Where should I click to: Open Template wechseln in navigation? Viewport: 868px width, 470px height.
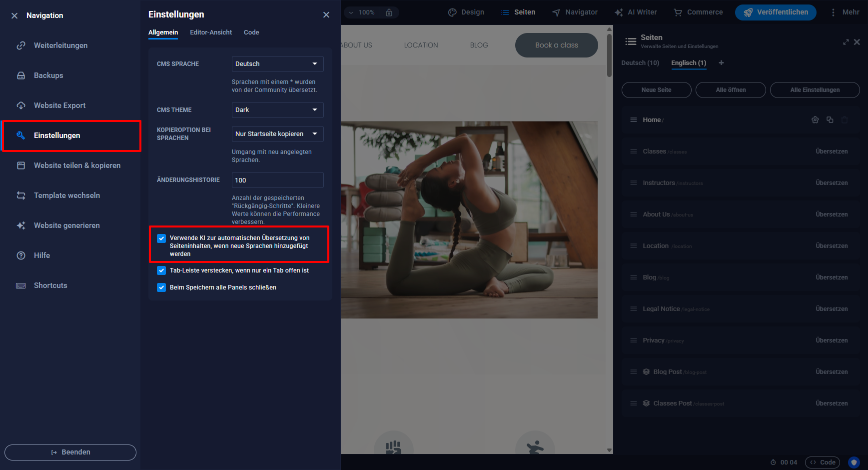coord(66,195)
